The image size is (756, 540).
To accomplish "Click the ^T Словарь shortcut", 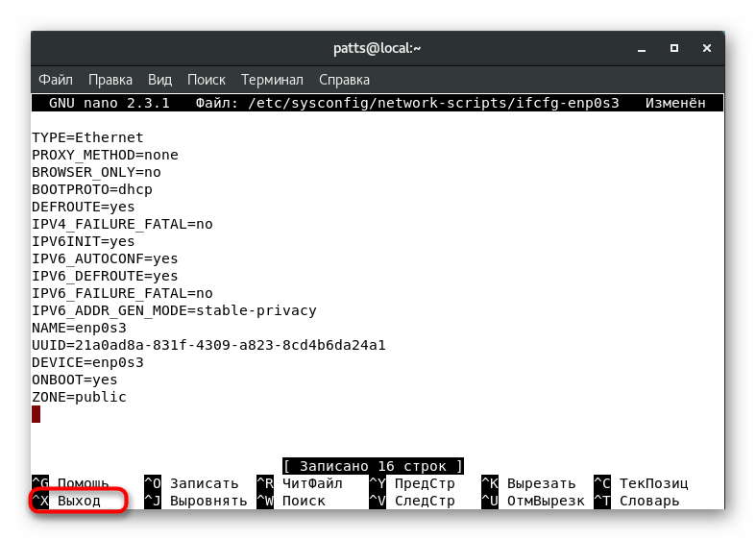I will [637, 501].
